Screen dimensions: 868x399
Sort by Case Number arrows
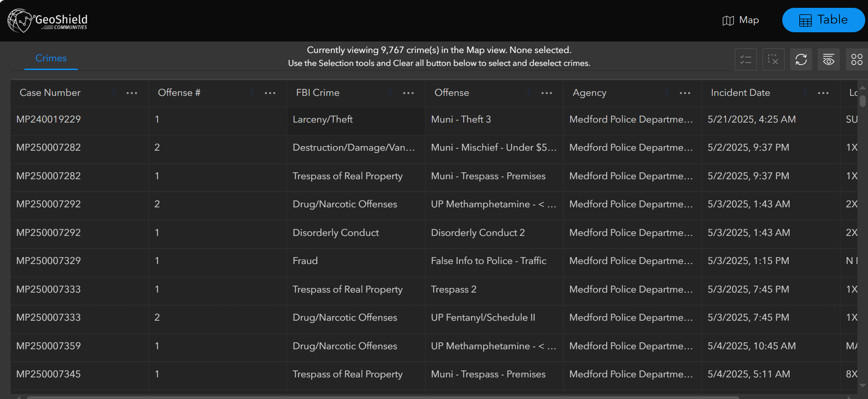114,93
